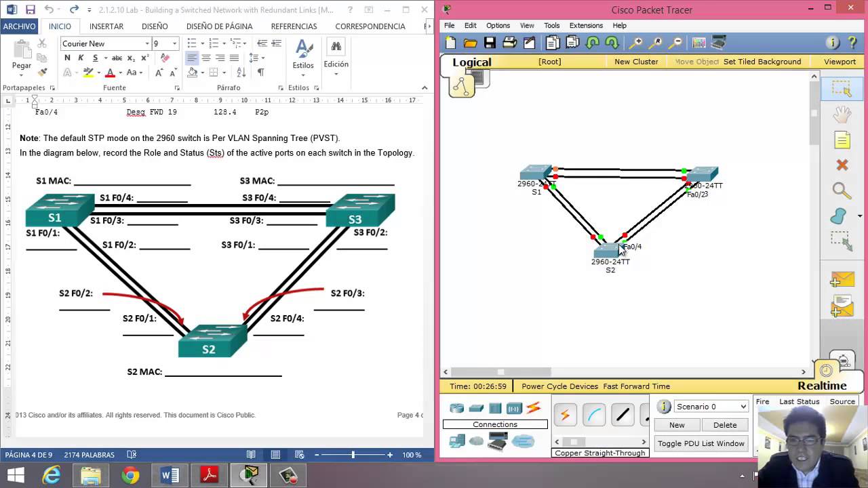The image size is (868, 488).
Task: Paste icon in Packet Tracer toolbar
Action: point(572,43)
